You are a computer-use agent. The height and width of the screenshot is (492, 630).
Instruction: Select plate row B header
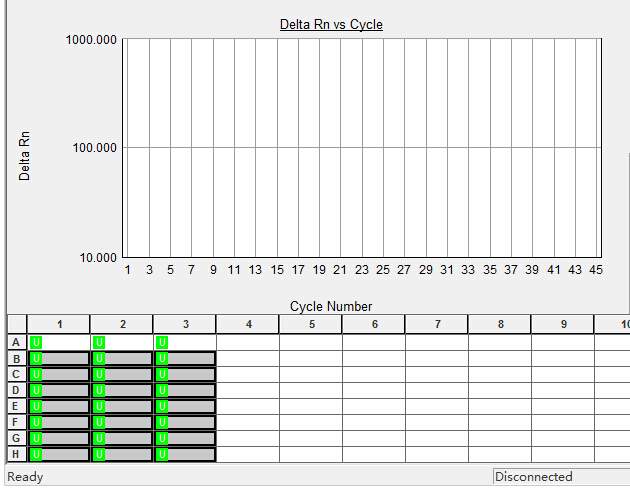(x=17, y=359)
